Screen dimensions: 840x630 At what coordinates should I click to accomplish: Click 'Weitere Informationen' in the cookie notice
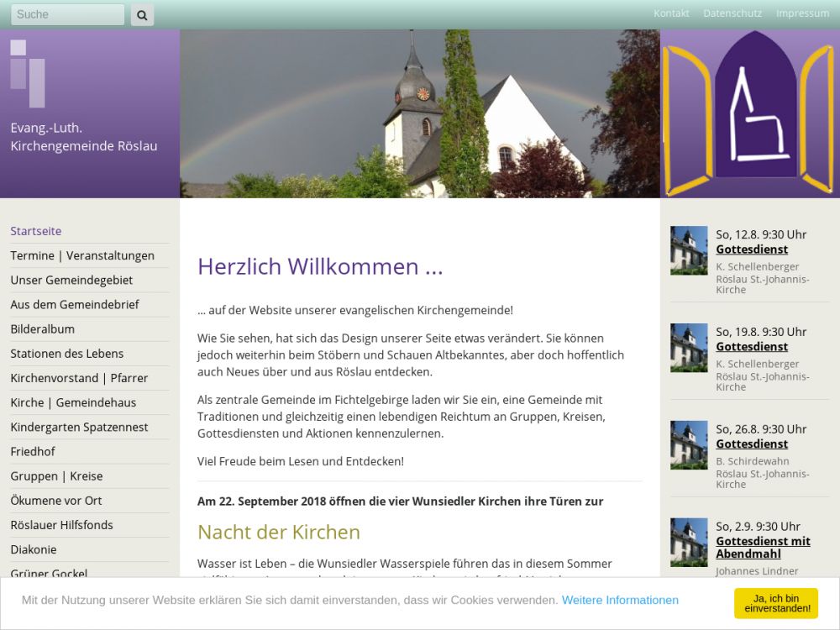pos(620,600)
